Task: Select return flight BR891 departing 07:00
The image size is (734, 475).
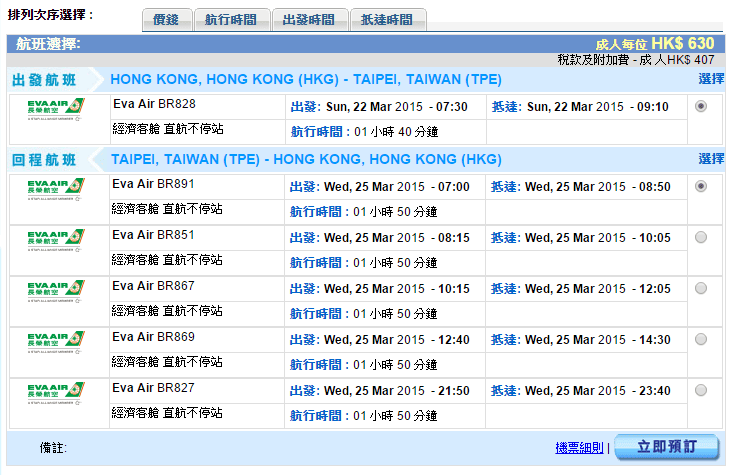Action: [700, 186]
